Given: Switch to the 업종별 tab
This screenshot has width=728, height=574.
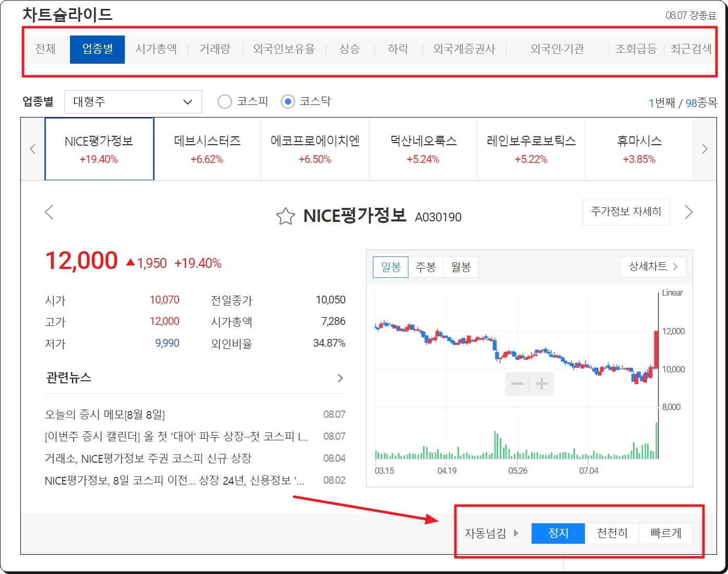Looking at the screenshot, I should pyautogui.click(x=98, y=49).
